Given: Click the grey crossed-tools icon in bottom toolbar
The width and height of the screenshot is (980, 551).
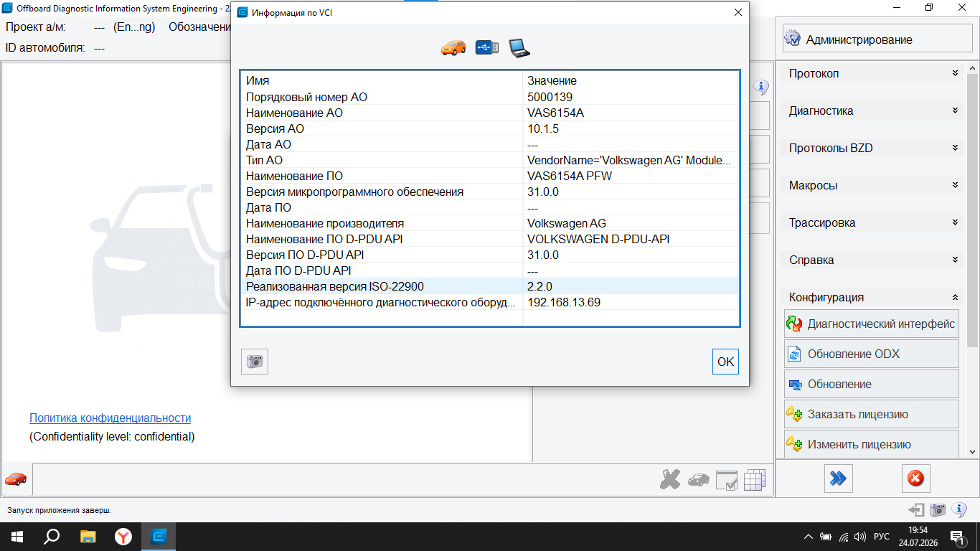Looking at the screenshot, I should (670, 480).
